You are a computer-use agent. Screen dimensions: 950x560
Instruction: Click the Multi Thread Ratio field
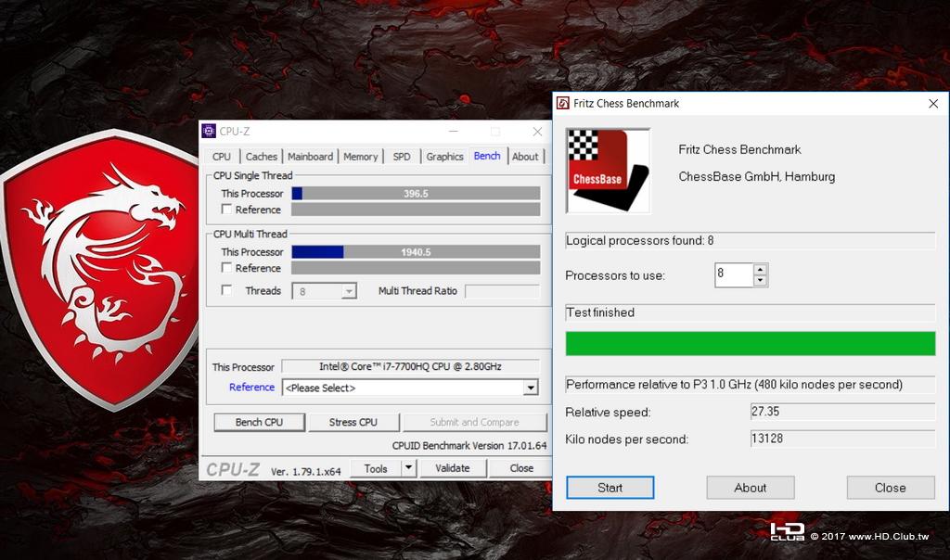(x=502, y=291)
